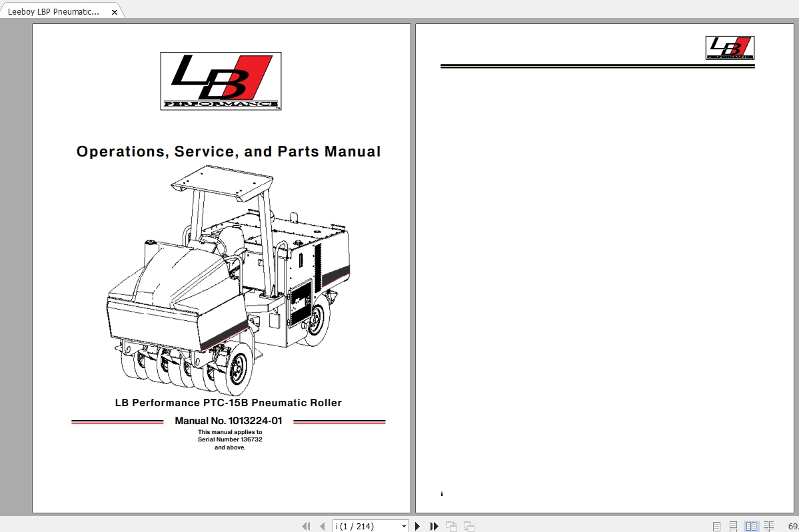Click the Operations, Service, and Parts Manual title
Viewport: 799px width, 532px height.
pos(229,152)
